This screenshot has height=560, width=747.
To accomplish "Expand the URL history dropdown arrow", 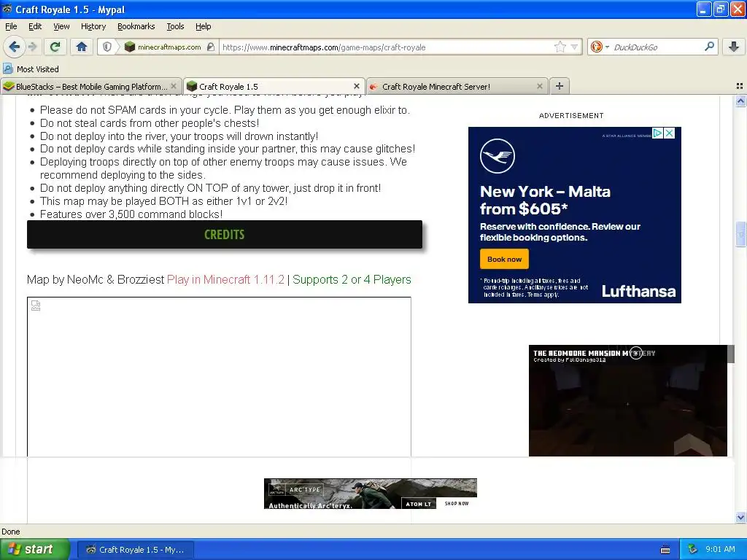I will (x=574, y=47).
